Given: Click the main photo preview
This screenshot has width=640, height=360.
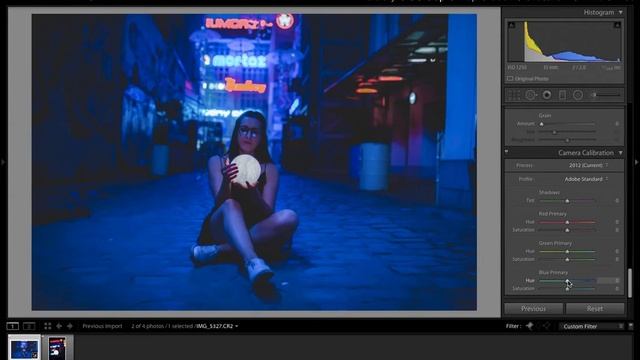Looking at the screenshot, I should click(x=254, y=162).
